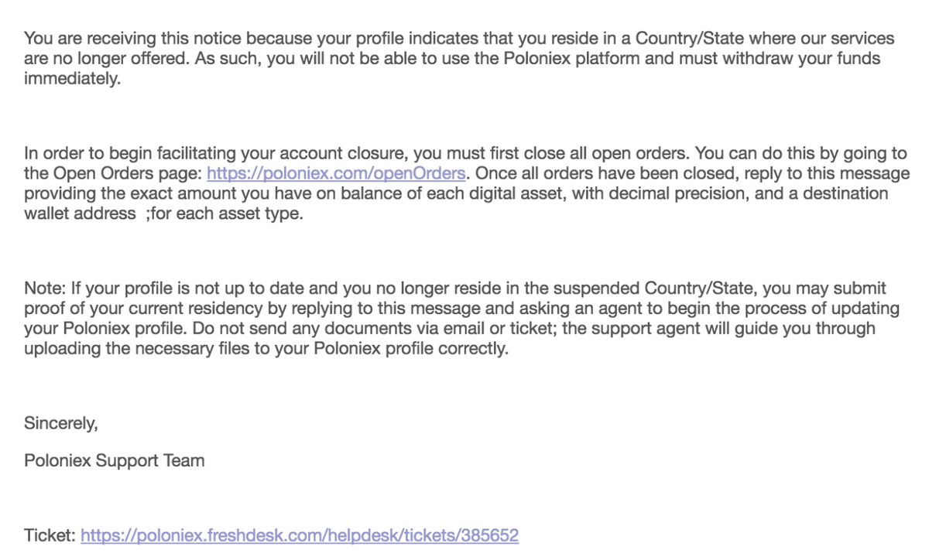Click the "Sincerely," closing line
This screenshot has width=929, height=560.
click(x=61, y=424)
